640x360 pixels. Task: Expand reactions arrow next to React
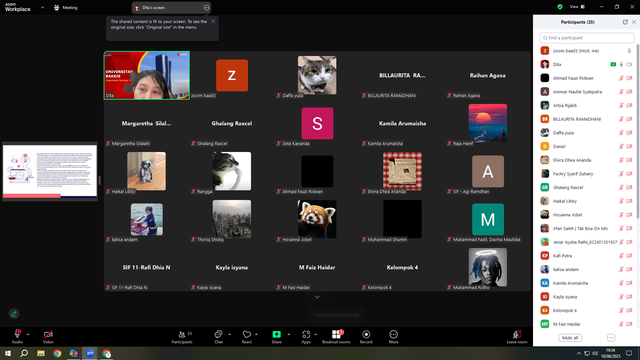(x=256, y=334)
